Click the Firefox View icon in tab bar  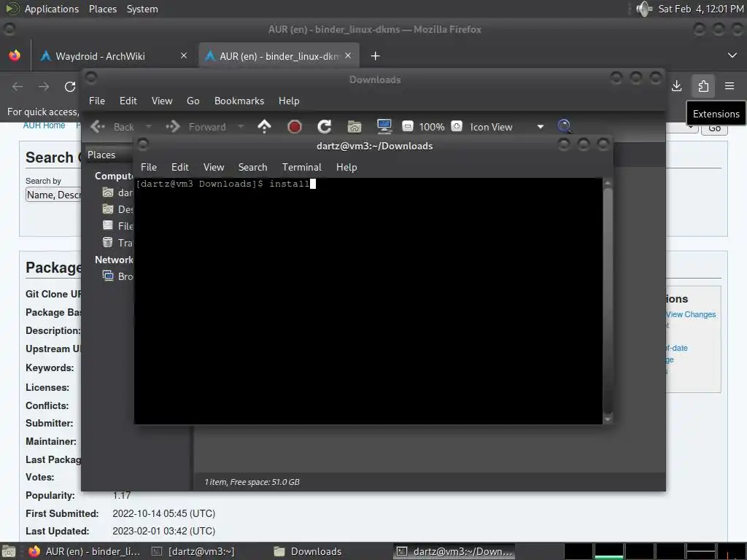pyautogui.click(x=15, y=55)
